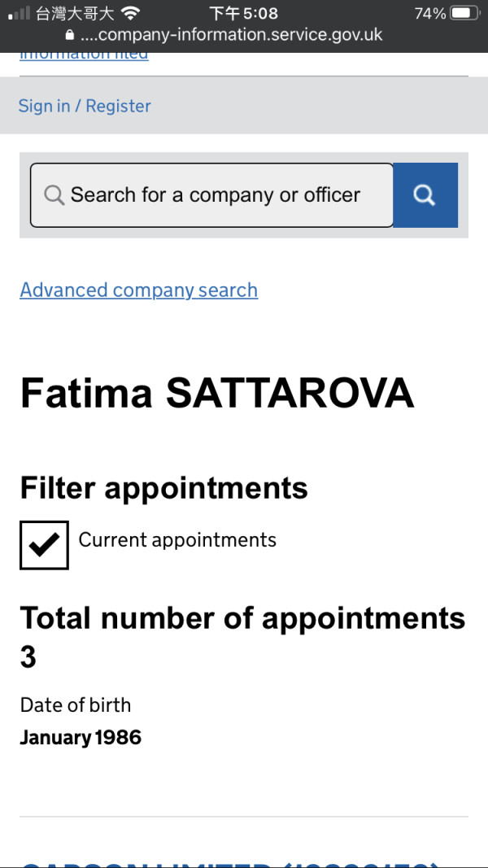Click the Total number of appointments heading
This screenshot has width=488, height=868.
242,618
